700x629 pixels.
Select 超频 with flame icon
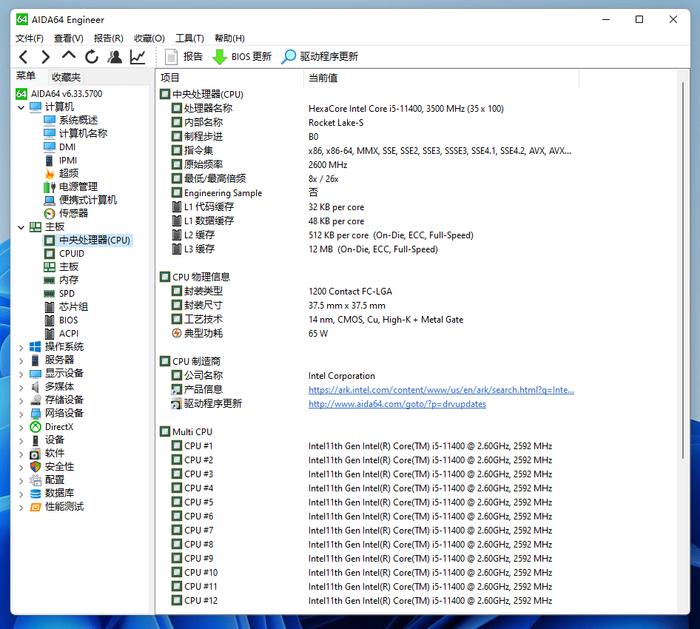point(61,173)
